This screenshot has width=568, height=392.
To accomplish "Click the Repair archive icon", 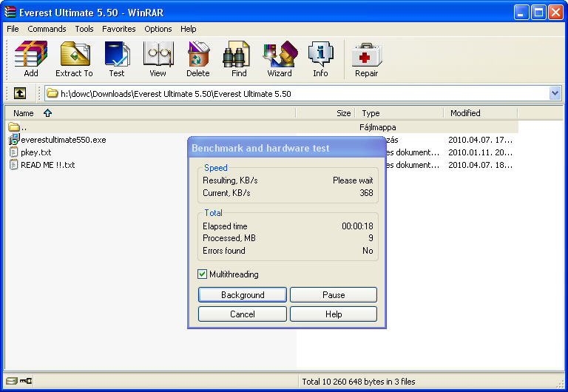I will pyautogui.click(x=367, y=55).
